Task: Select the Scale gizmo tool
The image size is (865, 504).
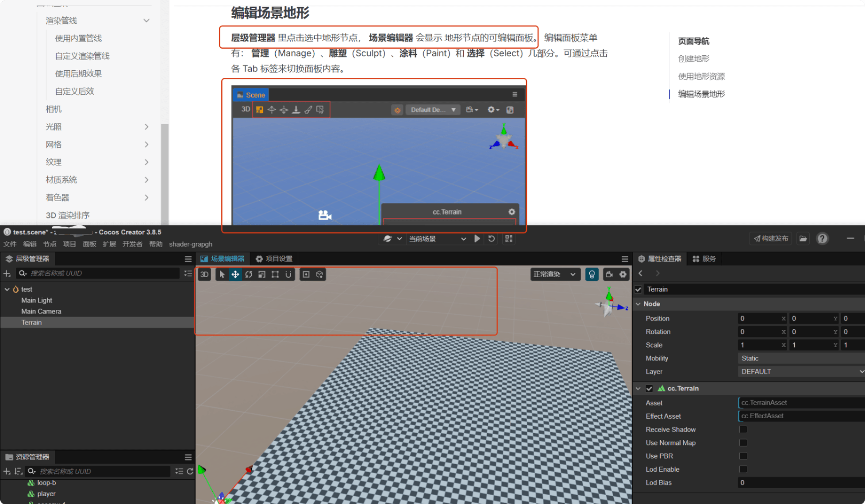Action: (x=262, y=275)
